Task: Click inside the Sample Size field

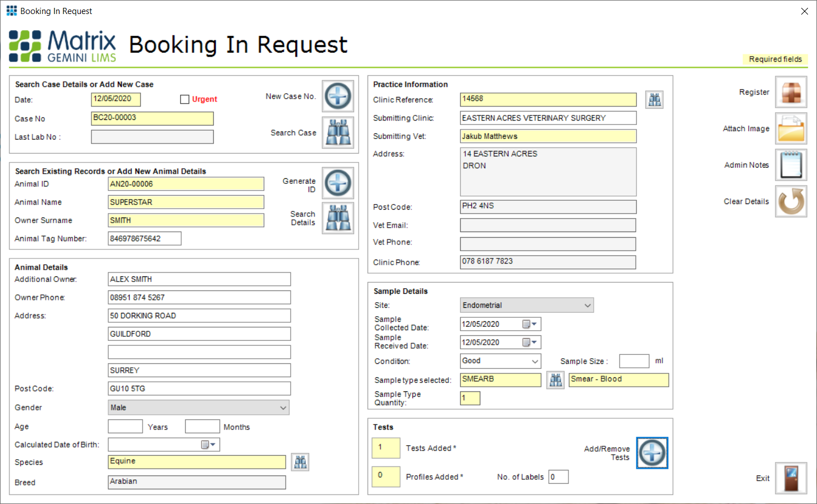Action: click(x=634, y=361)
